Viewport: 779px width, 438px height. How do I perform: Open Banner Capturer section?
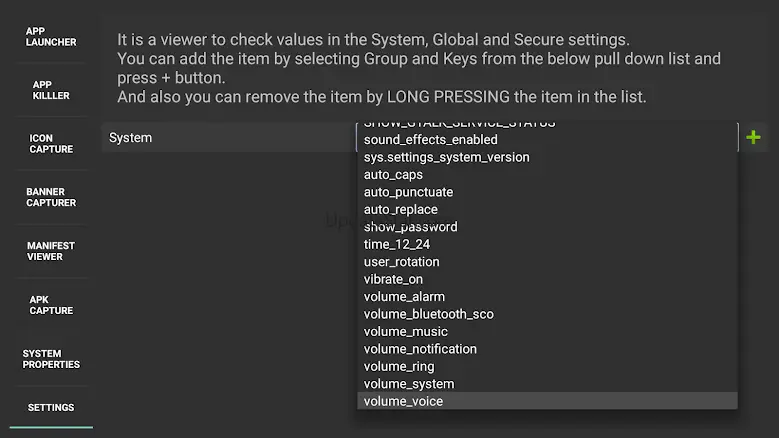point(51,197)
